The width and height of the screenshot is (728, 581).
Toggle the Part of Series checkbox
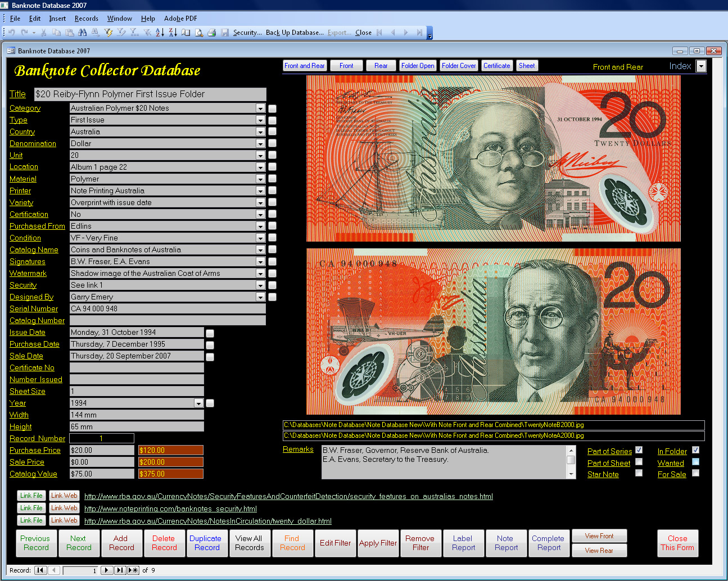point(639,450)
